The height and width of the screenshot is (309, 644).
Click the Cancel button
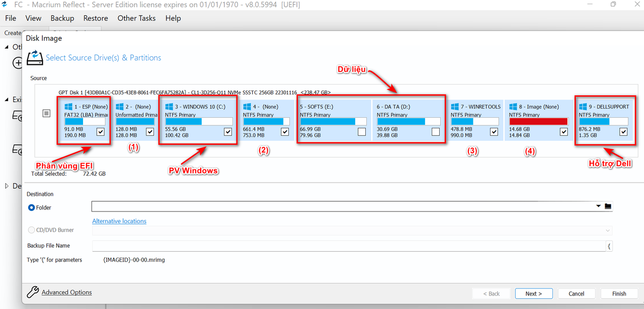577,293
